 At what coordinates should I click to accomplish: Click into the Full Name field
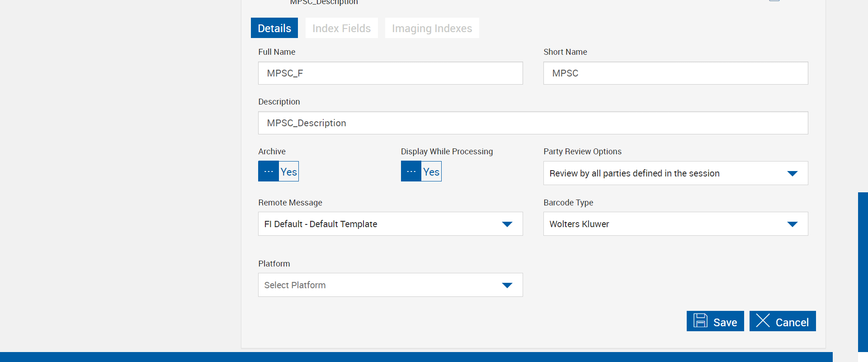tap(390, 73)
